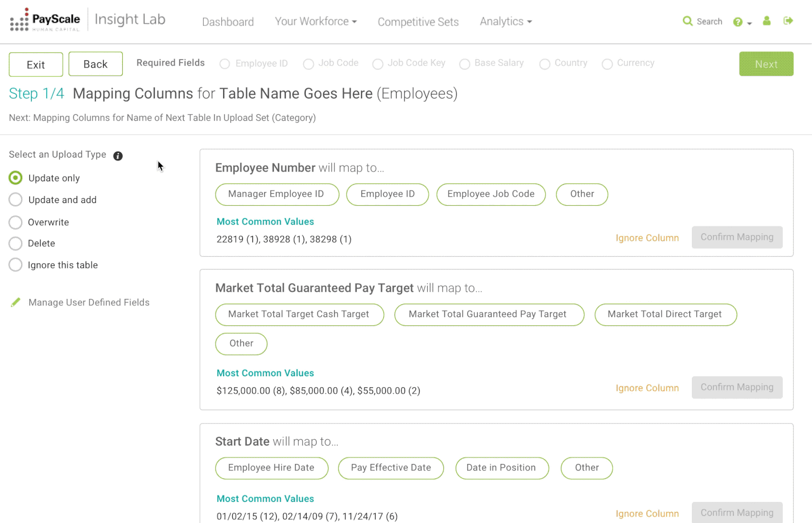Viewport: 812px width, 523px height.
Task: Select the Update and add upload type
Action: (x=15, y=199)
